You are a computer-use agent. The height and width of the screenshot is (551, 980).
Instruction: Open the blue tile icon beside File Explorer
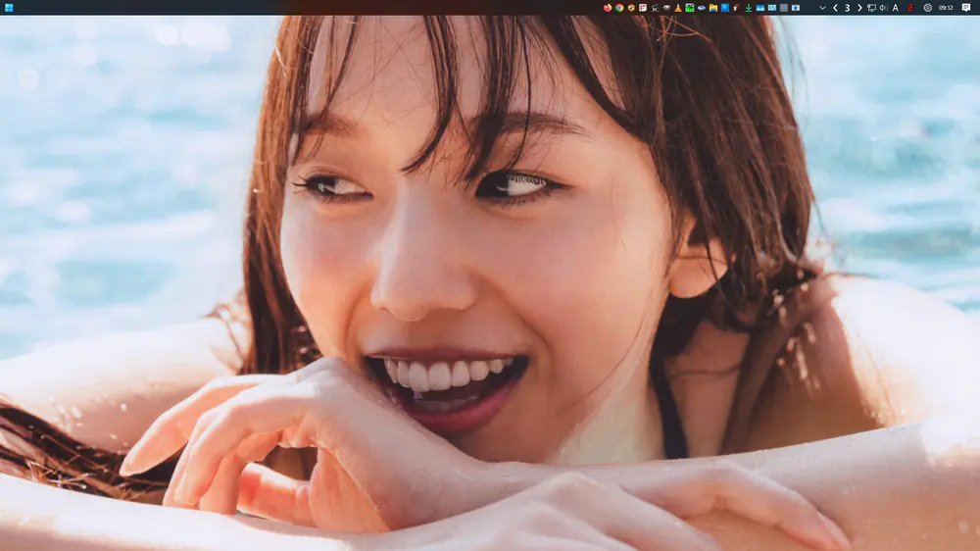tap(725, 7)
